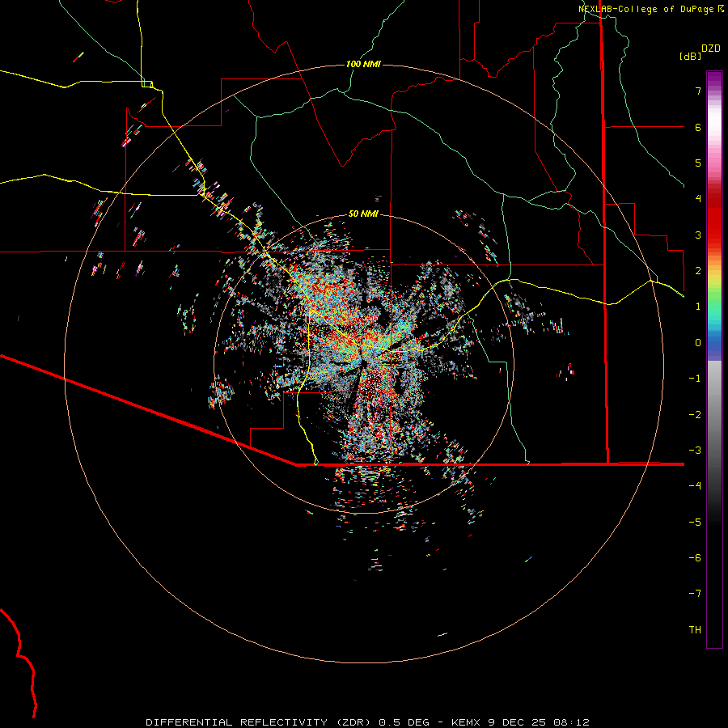728x728 pixels.
Task: Click the positive 1 value on the scale
Action: tap(698, 307)
